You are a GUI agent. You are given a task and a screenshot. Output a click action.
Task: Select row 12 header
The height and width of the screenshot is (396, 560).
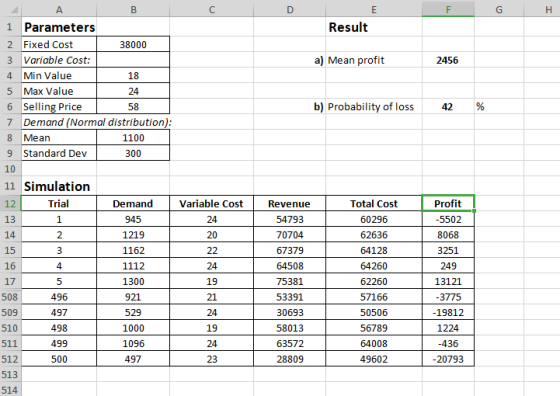[10, 204]
